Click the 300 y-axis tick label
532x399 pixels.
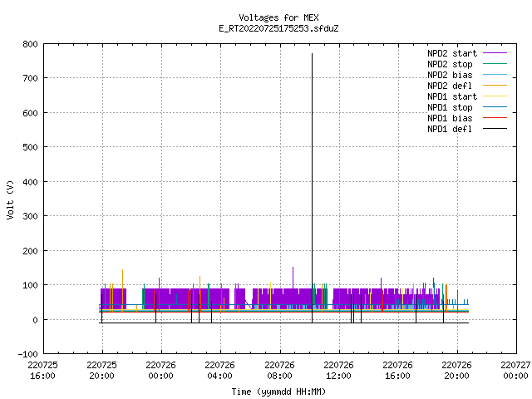point(30,216)
